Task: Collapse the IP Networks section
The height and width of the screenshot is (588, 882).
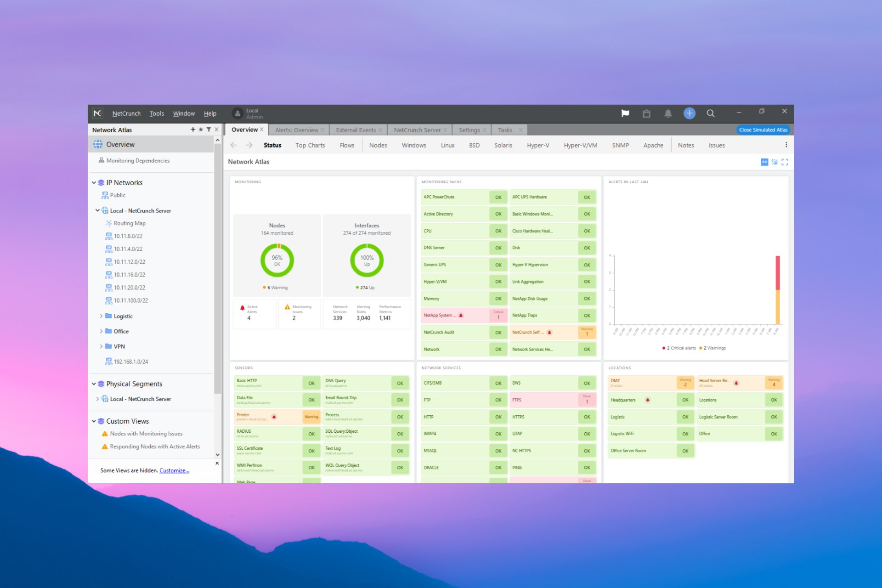Action: [x=94, y=182]
